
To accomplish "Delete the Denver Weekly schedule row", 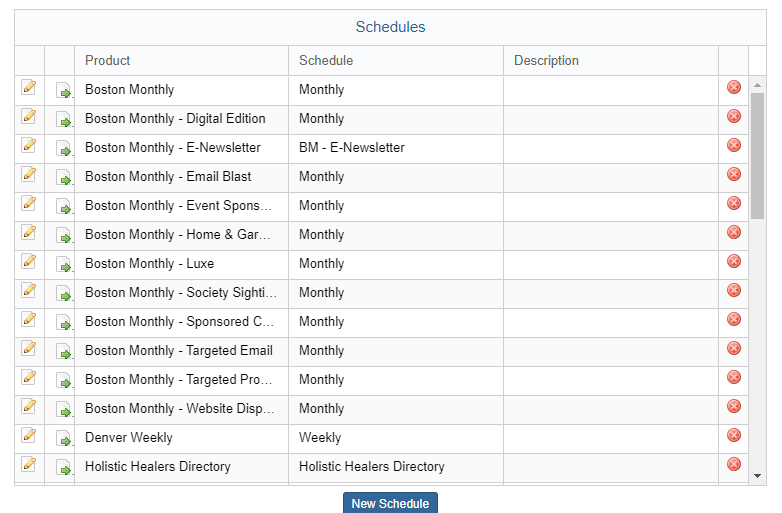I will pyautogui.click(x=734, y=435).
